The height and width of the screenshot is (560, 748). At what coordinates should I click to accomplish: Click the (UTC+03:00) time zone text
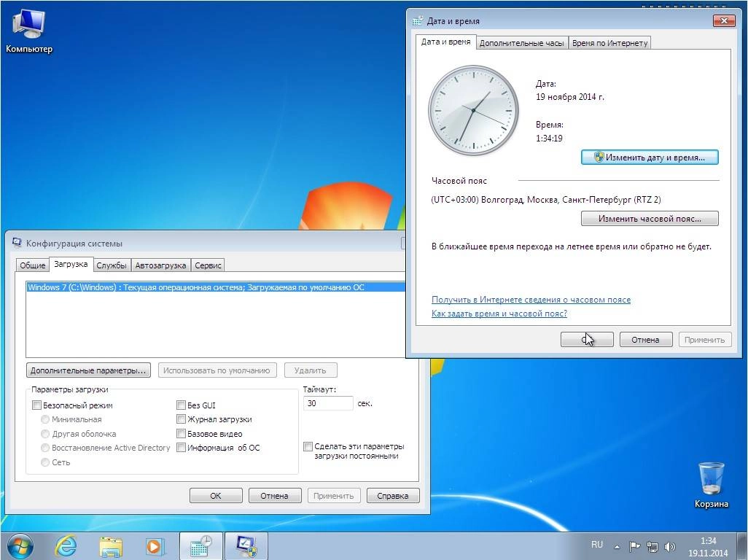(x=546, y=199)
